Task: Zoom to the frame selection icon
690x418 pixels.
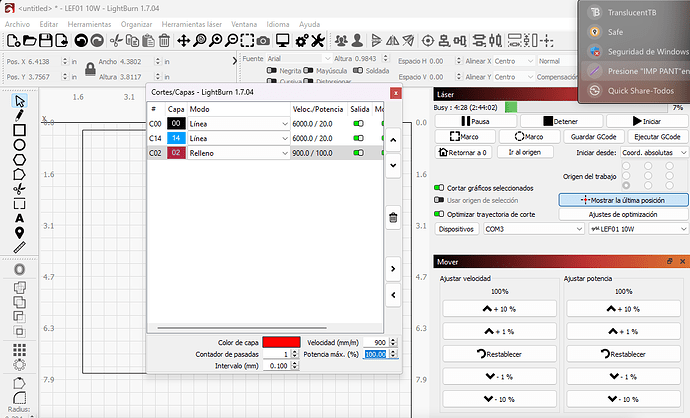Action: tap(247, 41)
